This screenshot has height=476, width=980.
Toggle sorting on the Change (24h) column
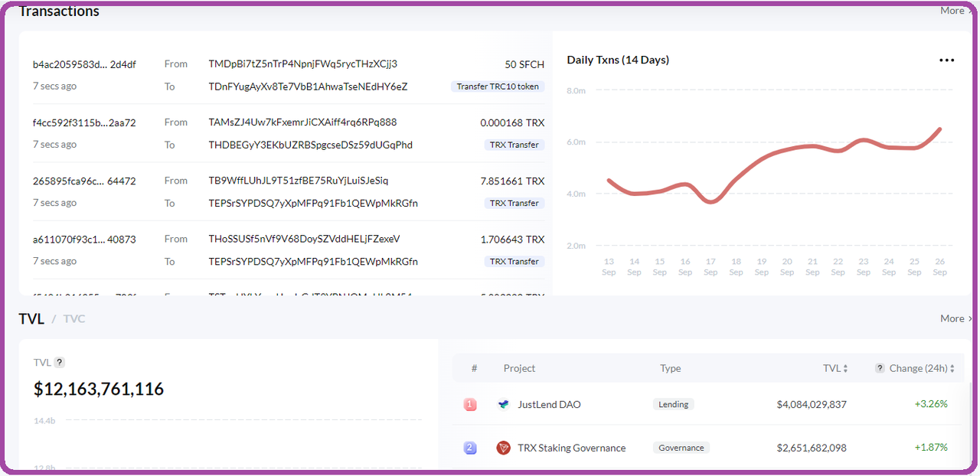click(952, 368)
